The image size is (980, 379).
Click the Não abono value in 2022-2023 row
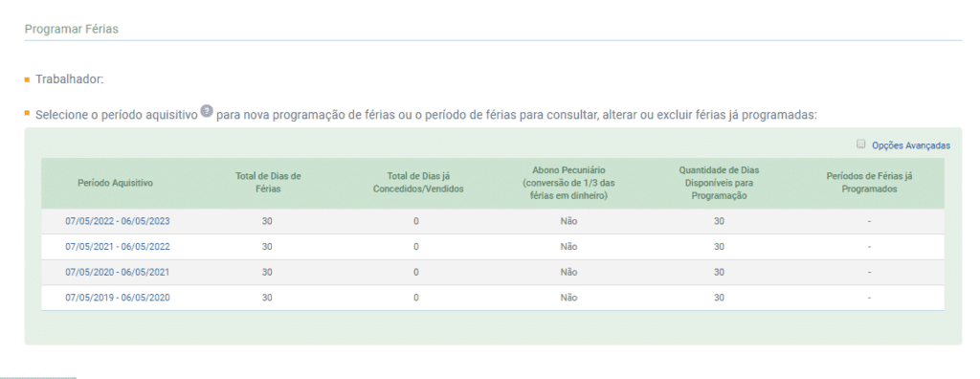coord(568,221)
